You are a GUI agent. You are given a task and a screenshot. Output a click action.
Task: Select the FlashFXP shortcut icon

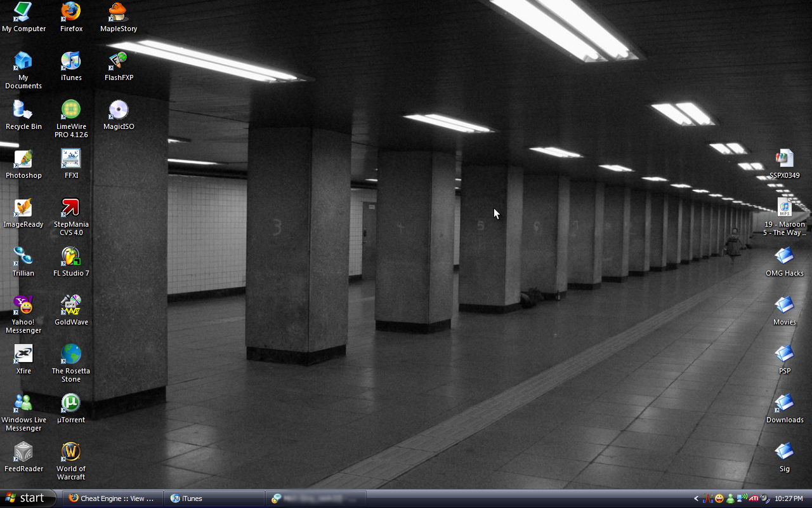tap(119, 66)
